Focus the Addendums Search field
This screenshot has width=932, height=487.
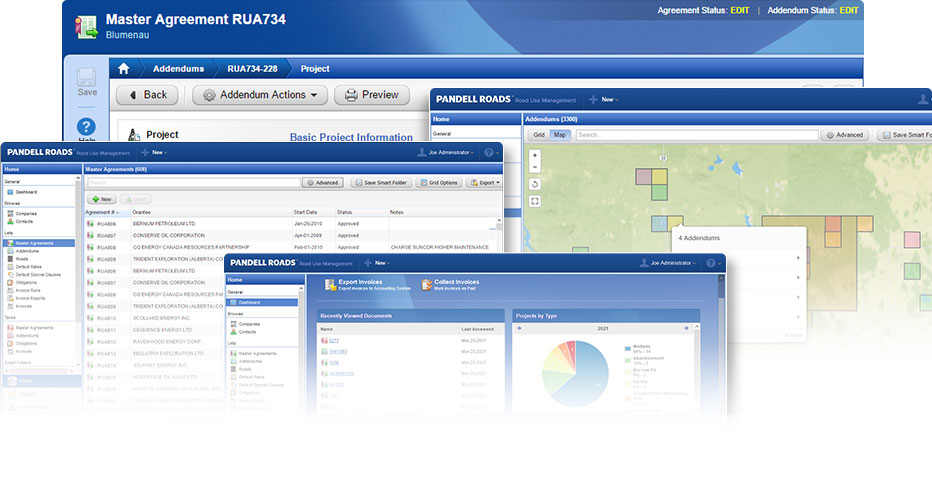pos(696,135)
